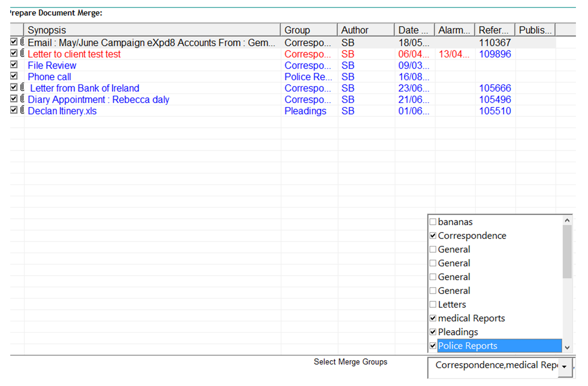This screenshot has height=386, width=588.
Task: Select the Letter to client test test row
Action: point(74,54)
